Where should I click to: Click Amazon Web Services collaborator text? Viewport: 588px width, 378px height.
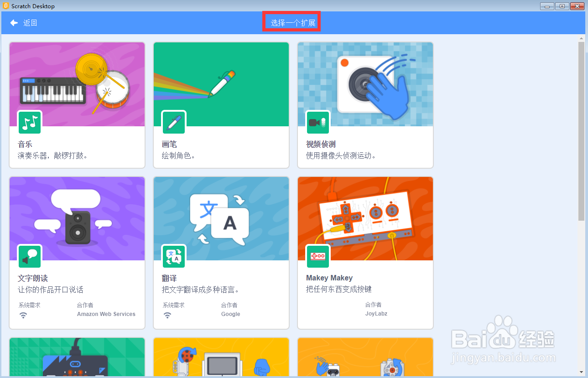[106, 314]
